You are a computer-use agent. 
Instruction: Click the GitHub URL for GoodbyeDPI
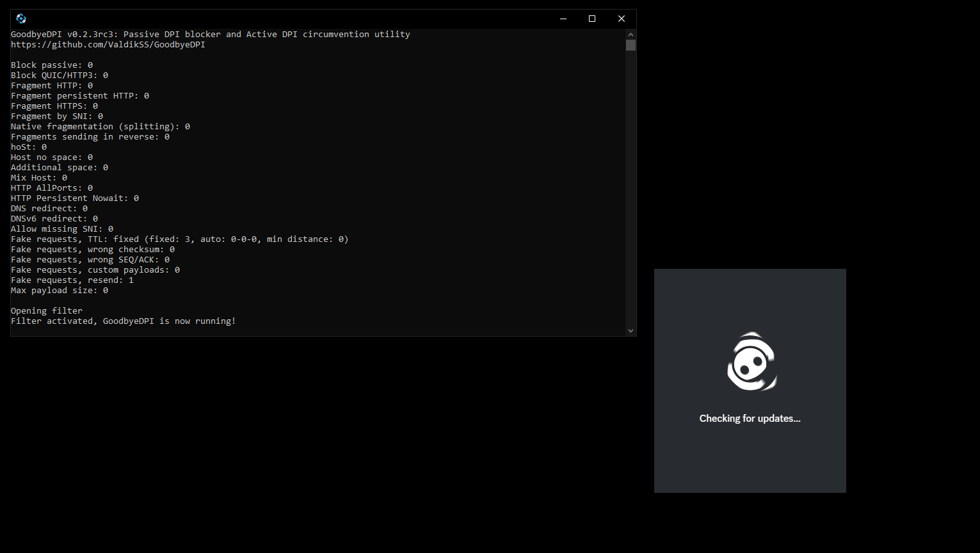click(108, 45)
